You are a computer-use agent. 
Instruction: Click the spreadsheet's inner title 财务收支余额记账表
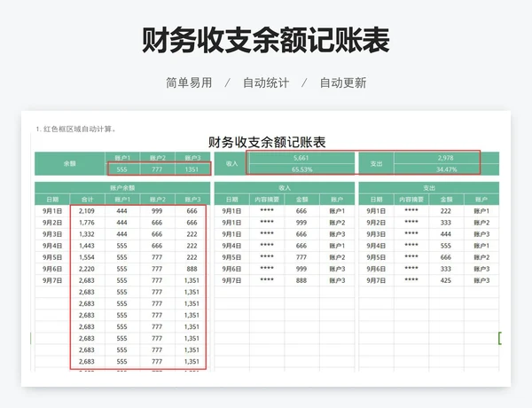point(267,142)
